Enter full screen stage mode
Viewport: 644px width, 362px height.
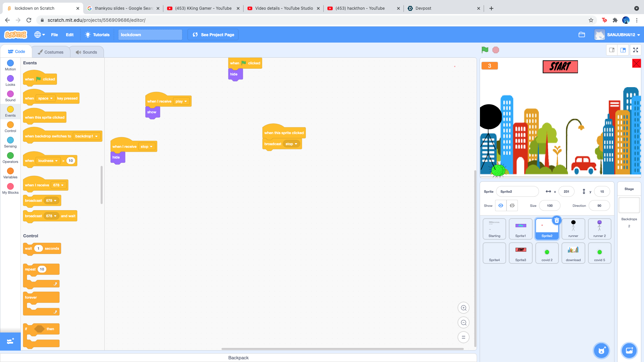[635, 50]
